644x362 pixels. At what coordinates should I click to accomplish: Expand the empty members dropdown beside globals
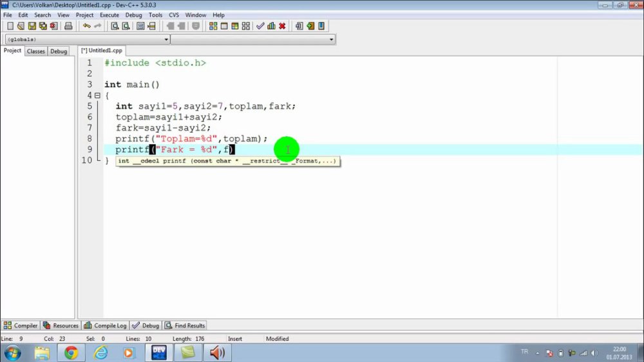pyautogui.click(x=253, y=39)
